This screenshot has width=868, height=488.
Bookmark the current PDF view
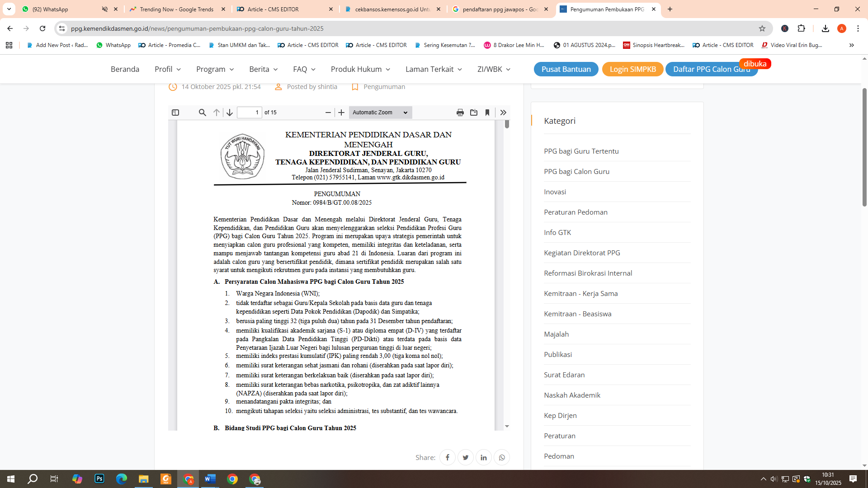(488, 113)
